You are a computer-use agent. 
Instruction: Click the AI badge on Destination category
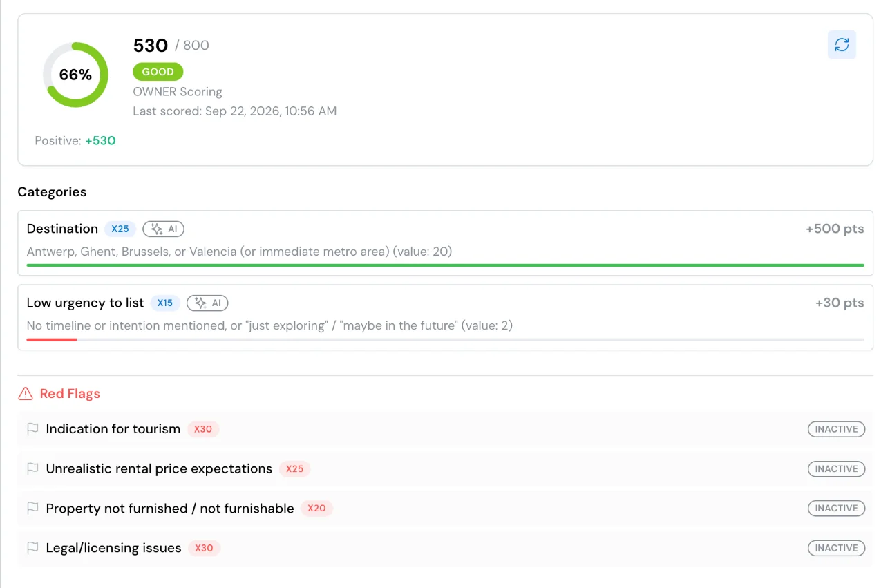[164, 229]
